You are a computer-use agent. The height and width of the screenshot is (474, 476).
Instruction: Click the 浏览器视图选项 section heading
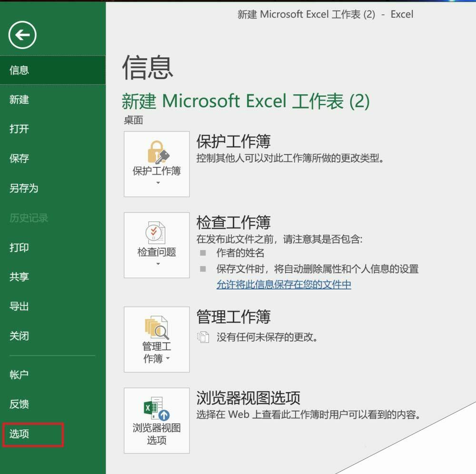pos(248,398)
